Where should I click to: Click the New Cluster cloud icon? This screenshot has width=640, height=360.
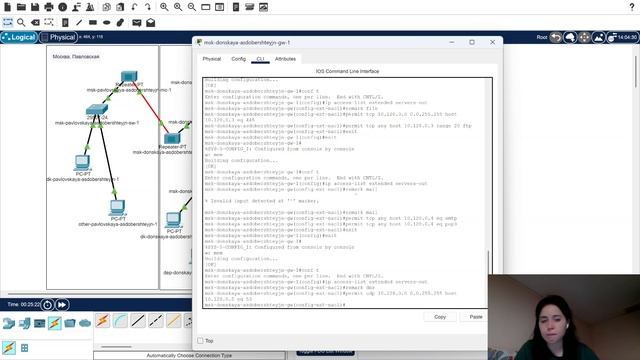point(570,37)
